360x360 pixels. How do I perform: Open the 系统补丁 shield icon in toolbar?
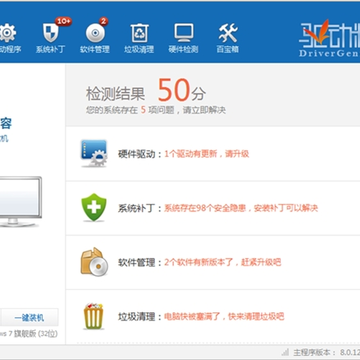point(51,33)
